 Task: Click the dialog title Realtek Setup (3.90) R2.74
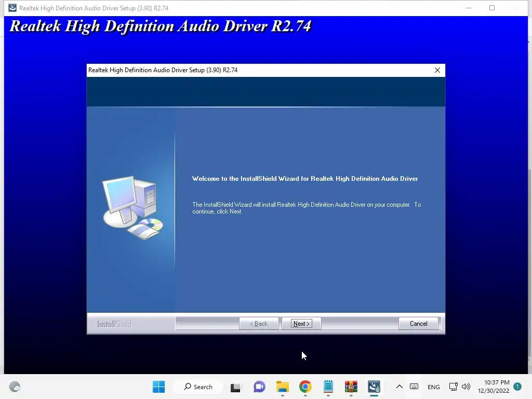[x=163, y=70]
